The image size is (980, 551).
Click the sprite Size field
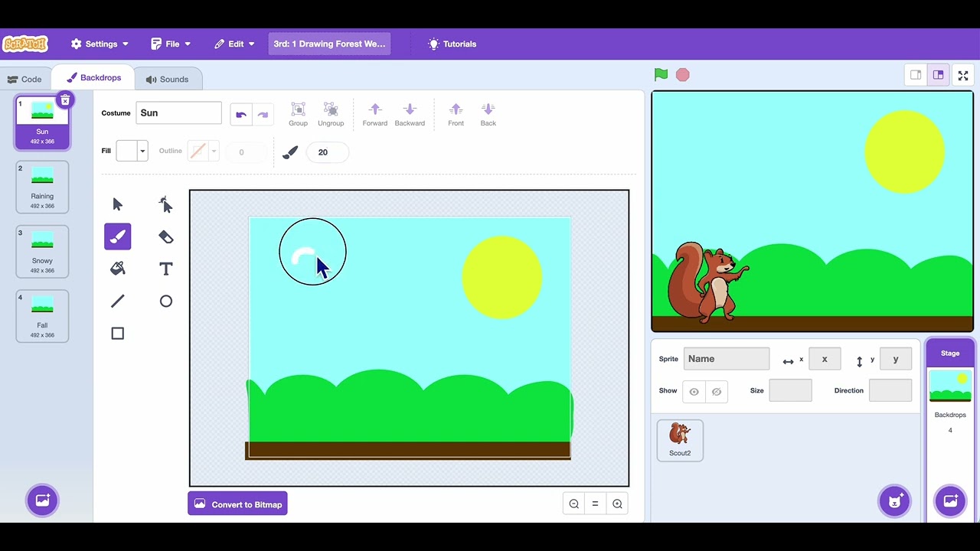point(790,390)
